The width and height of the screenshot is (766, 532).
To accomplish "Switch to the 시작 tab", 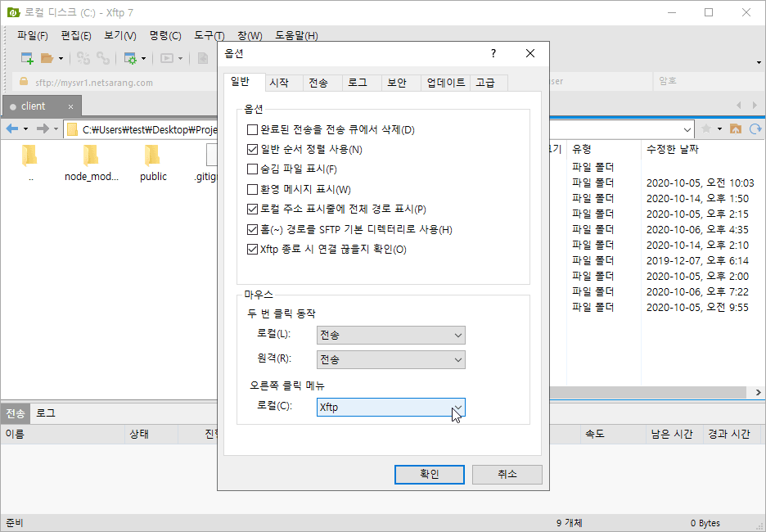I will [284, 83].
